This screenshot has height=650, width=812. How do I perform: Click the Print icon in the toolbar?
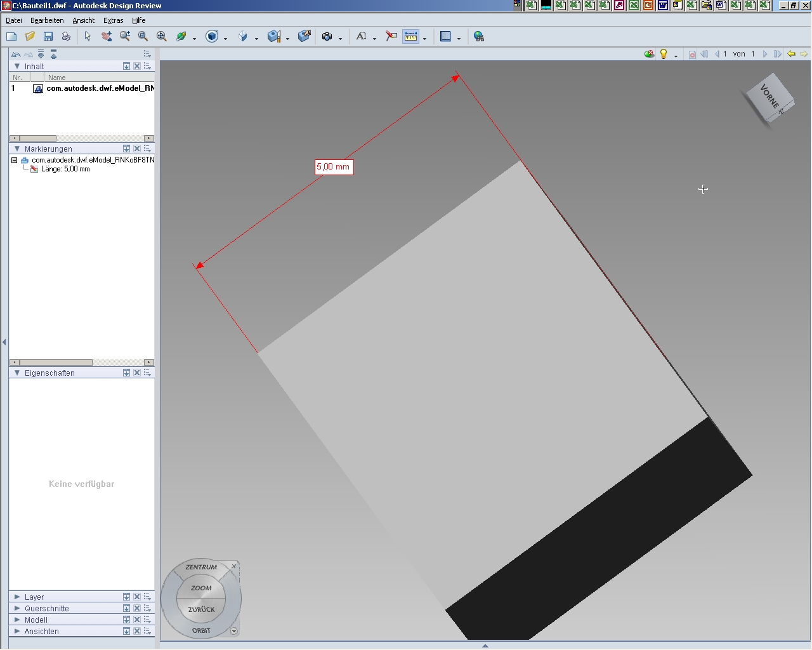[x=66, y=37]
